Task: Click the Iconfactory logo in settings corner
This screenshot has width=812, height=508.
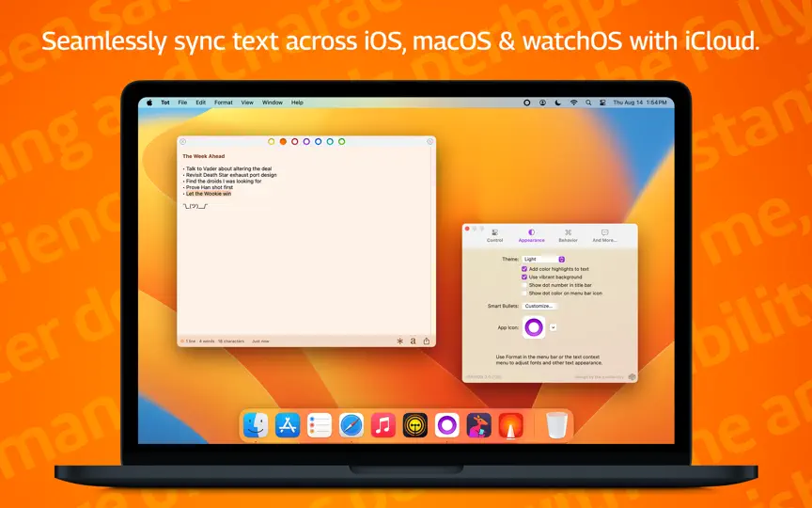Action: [x=632, y=377]
